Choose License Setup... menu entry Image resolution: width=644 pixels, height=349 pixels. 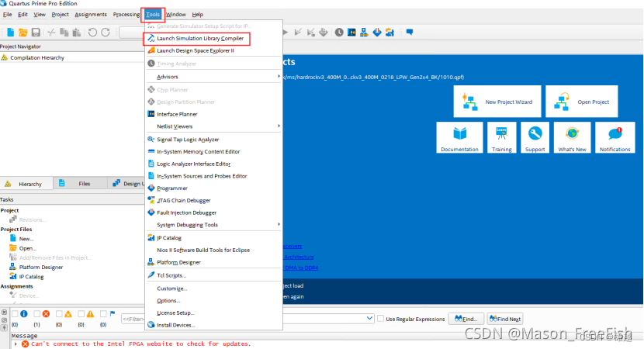(213, 313)
